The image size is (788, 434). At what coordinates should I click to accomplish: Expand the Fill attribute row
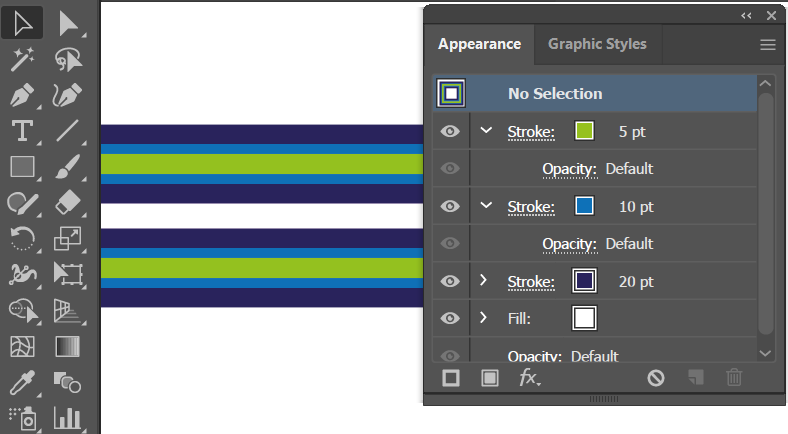coord(483,317)
